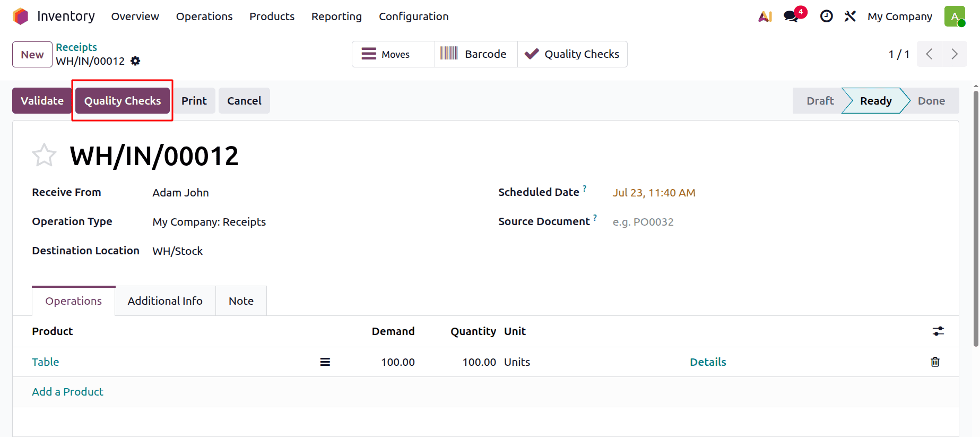The width and height of the screenshot is (980, 437).
Task: Open the conversations messages icon
Action: (792, 16)
